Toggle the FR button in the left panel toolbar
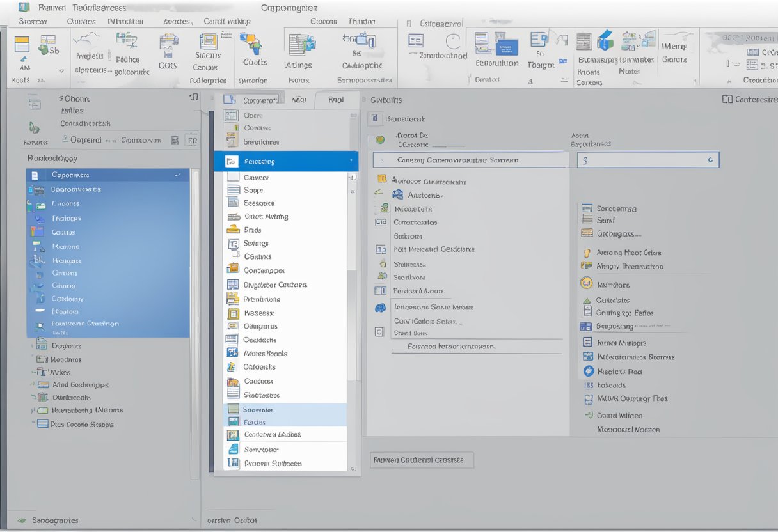This screenshot has width=778, height=532. [191, 140]
